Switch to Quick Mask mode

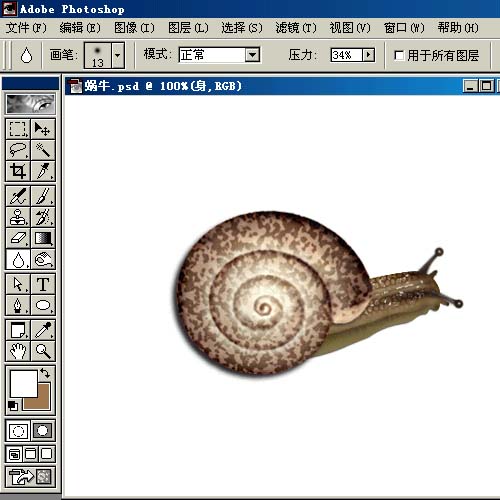43,431
